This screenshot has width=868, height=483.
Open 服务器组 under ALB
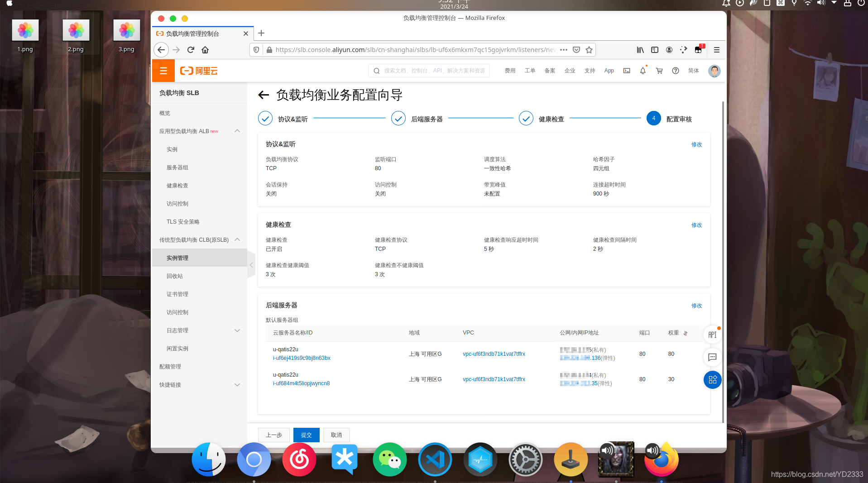pyautogui.click(x=177, y=167)
